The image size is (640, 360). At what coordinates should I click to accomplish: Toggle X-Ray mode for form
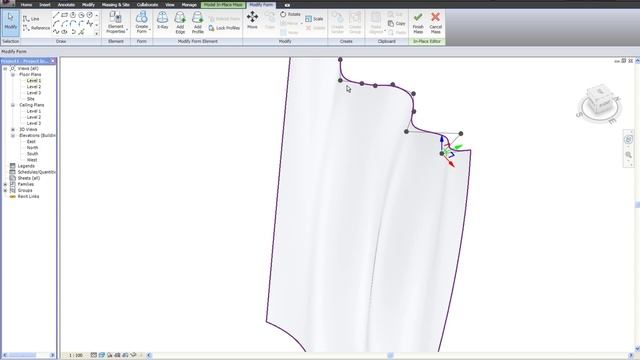click(x=162, y=21)
